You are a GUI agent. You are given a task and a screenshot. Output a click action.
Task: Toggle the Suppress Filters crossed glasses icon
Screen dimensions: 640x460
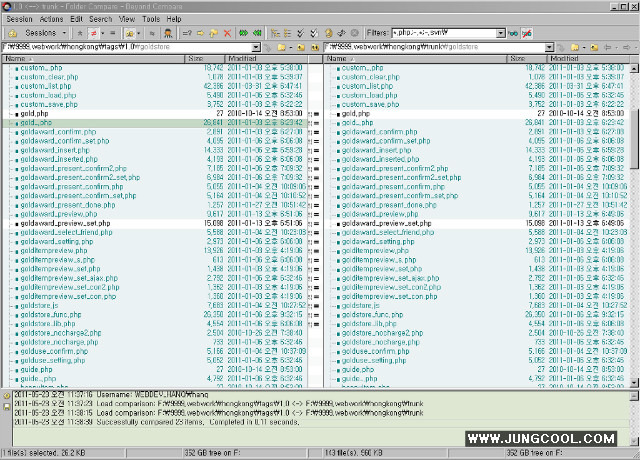coord(527,33)
